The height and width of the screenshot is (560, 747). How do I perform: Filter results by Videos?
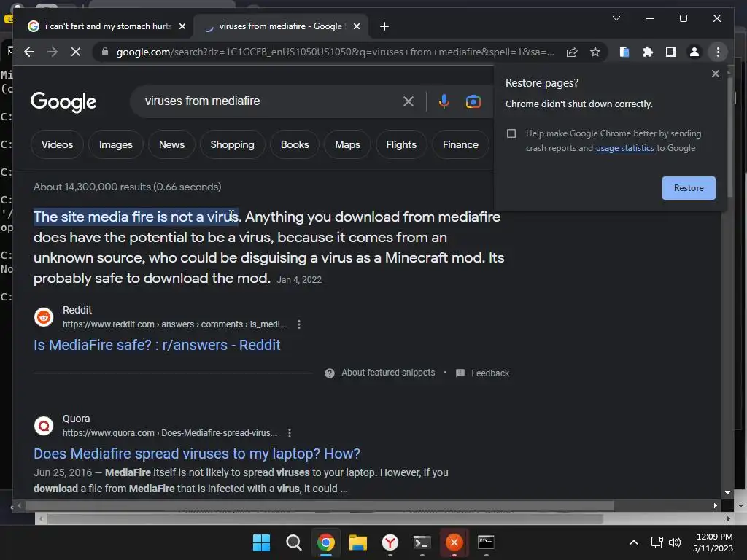pyautogui.click(x=57, y=144)
